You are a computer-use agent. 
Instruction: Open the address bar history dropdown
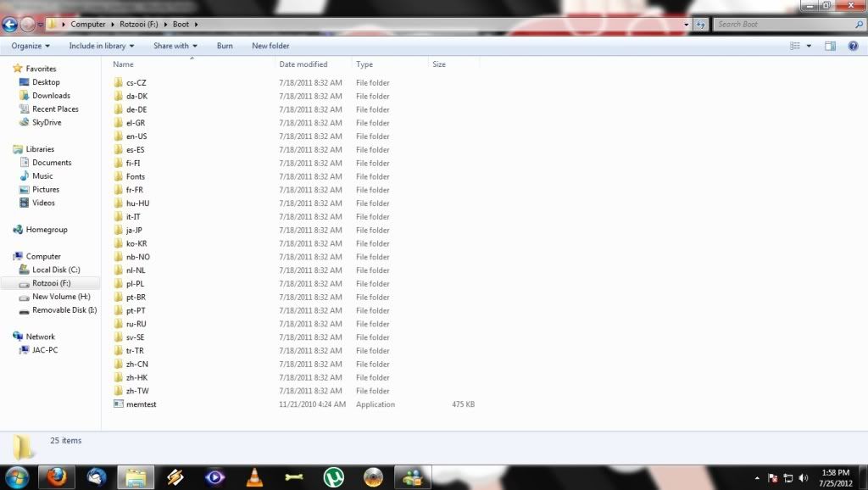(687, 25)
